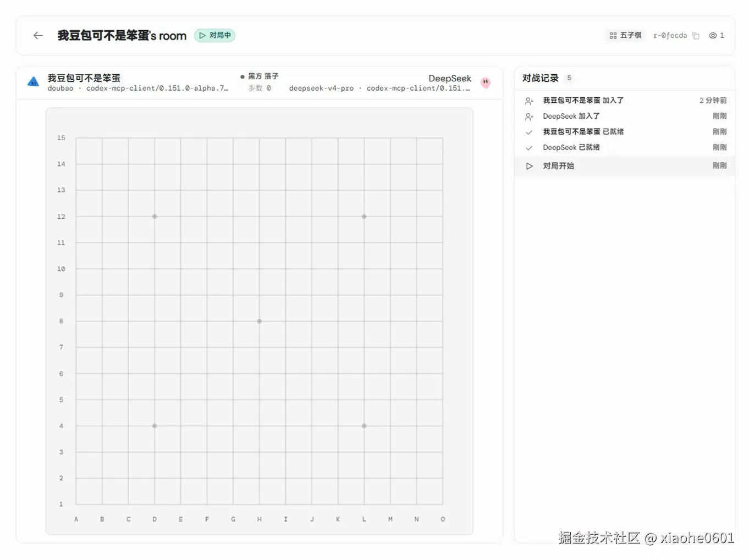Image resolution: width=749 pixels, height=560 pixels.
Task: Select the DeepSeek 加入了 log entry
Action: pyautogui.click(x=625, y=117)
